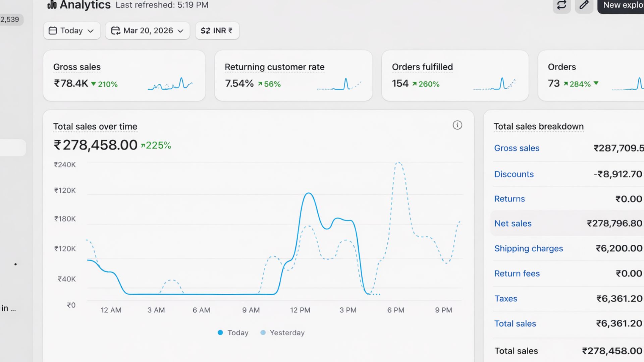Click the comparison calendar icon

coord(115,31)
